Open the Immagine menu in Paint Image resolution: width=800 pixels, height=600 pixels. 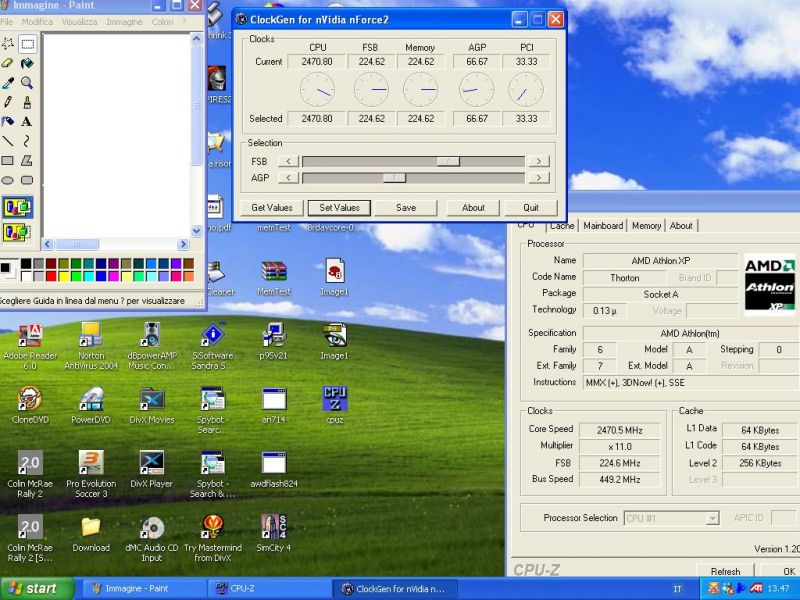tap(124, 22)
